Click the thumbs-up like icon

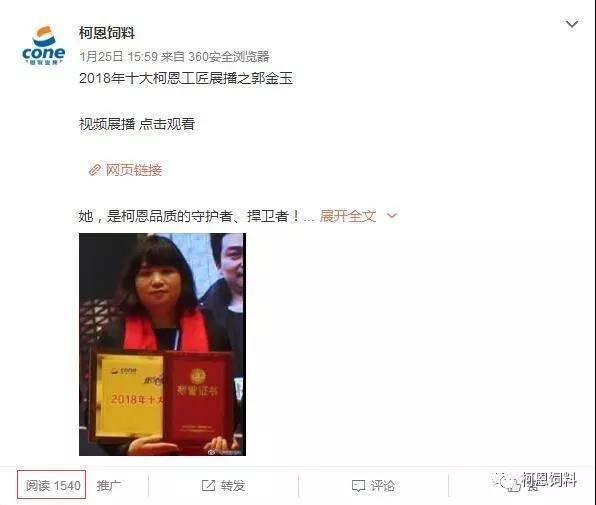coord(513,486)
